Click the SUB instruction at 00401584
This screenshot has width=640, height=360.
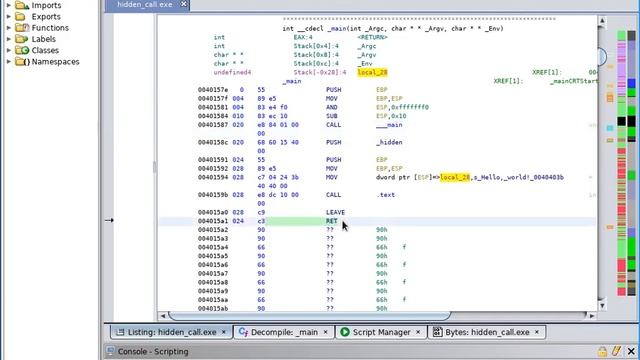[x=331, y=116]
